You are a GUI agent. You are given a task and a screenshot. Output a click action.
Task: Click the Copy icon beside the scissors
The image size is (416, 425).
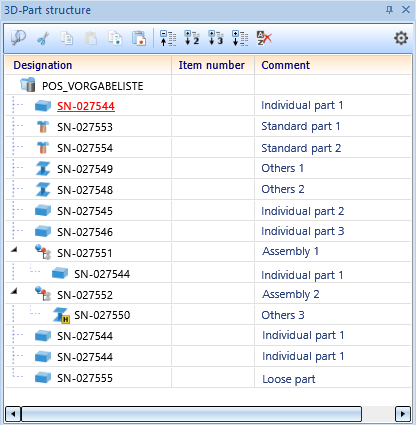tap(67, 38)
